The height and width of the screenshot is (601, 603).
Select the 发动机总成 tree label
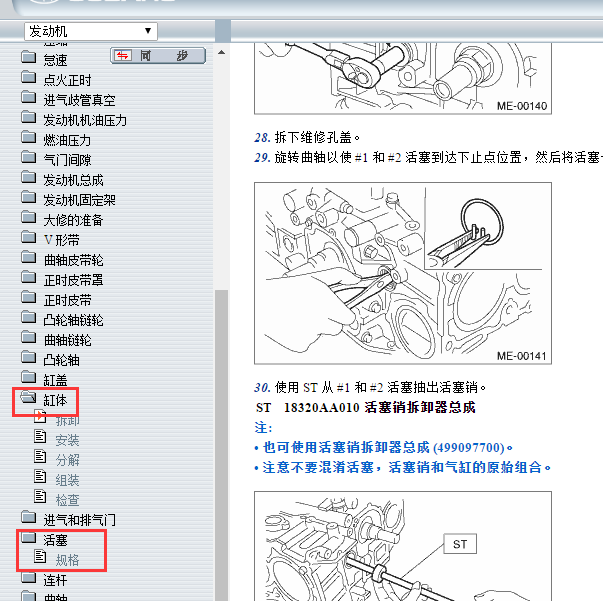73,180
